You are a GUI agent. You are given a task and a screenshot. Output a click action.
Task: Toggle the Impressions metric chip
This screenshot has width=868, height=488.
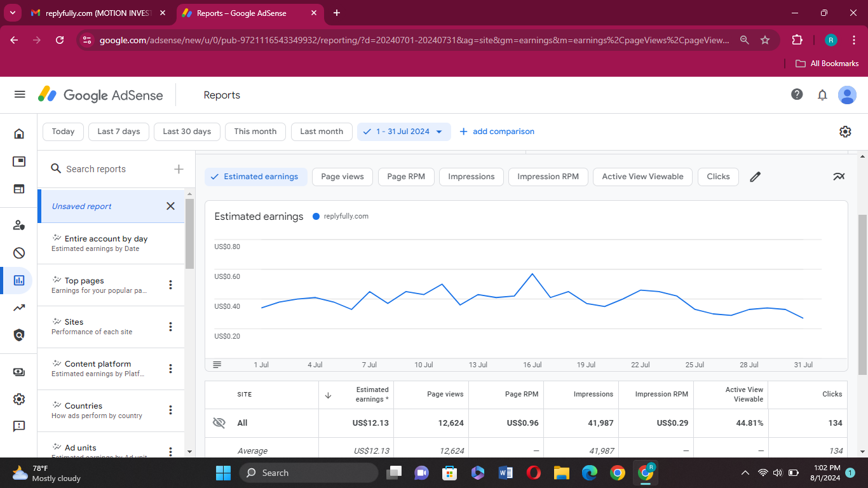(471, 177)
